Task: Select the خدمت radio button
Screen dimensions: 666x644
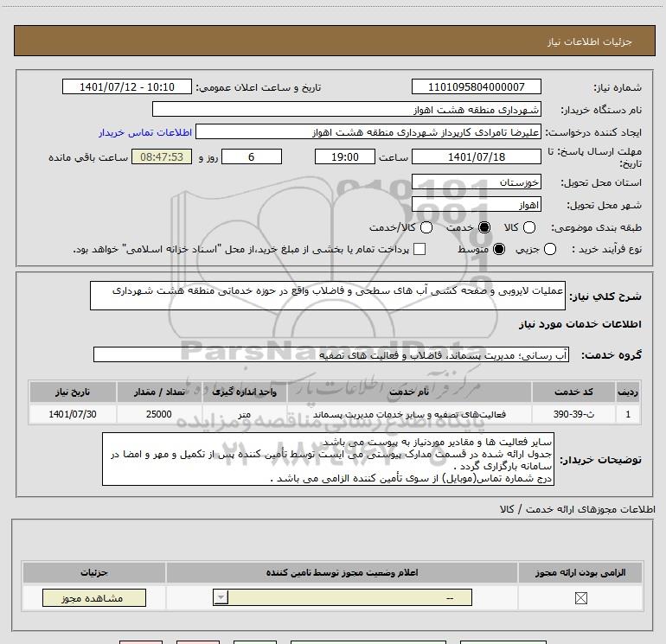Action: pos(484,227)
